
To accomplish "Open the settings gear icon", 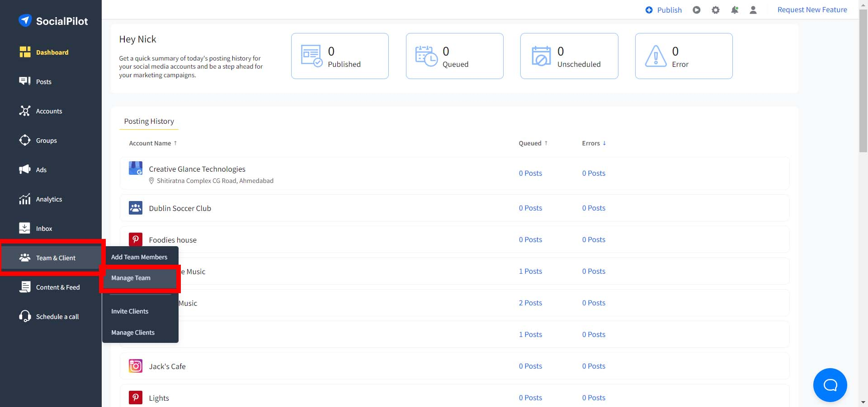I will (716, 10).
